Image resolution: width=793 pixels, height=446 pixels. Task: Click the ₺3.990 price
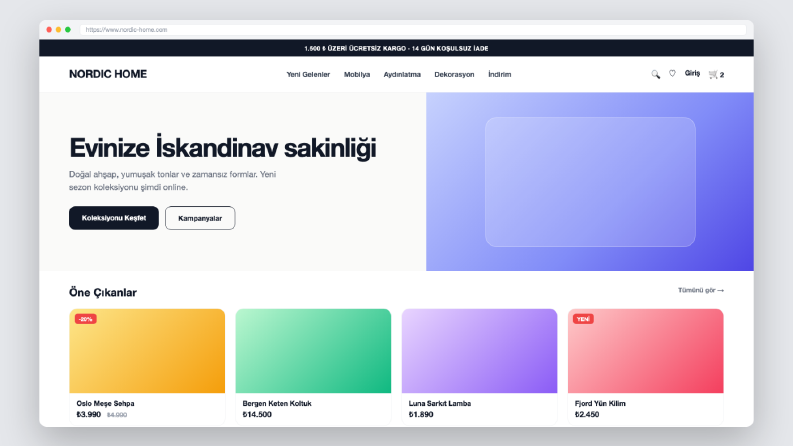pos(89,415)
